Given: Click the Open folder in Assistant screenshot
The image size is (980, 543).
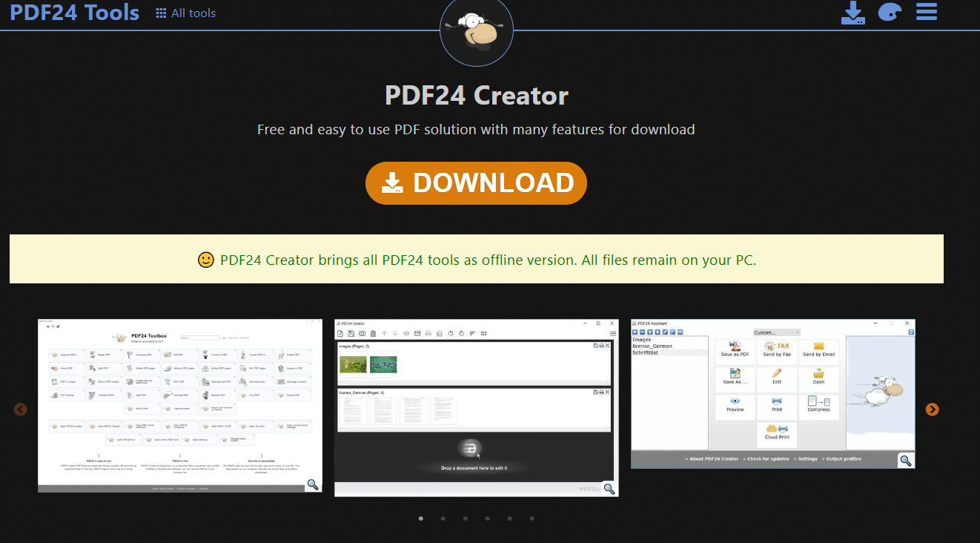Looking at the screenshot, I should (819, 380).
